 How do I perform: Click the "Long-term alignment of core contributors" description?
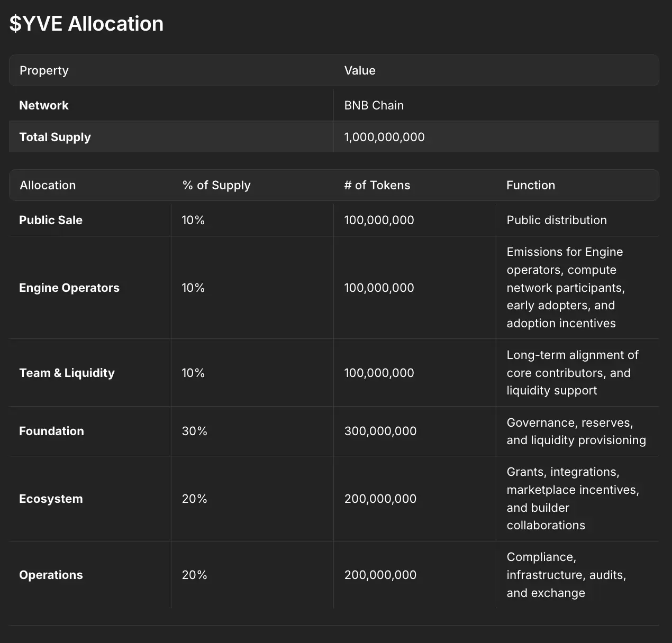[573, 373]
